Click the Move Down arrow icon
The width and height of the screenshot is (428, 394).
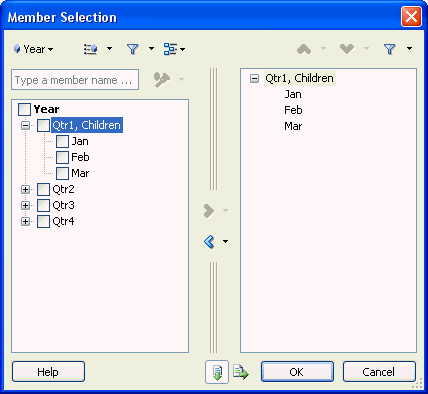point(347,49)
